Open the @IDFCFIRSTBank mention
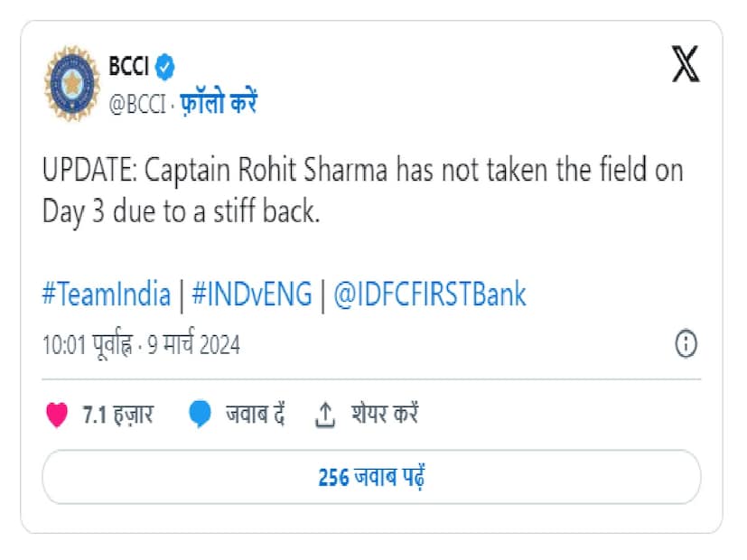 tap(430, 294)
